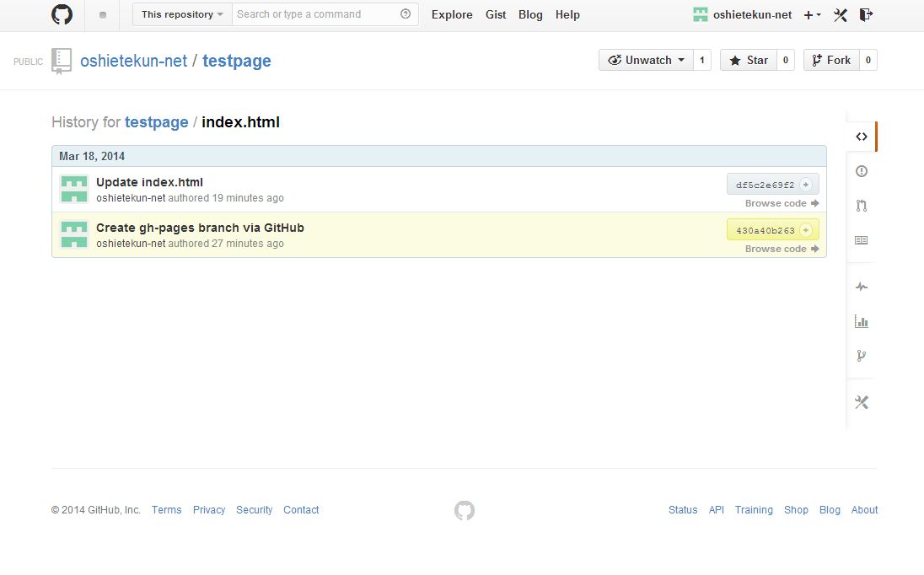Click the sign out icon
This screenshot has height=575, width=924.
click(866, 14)
